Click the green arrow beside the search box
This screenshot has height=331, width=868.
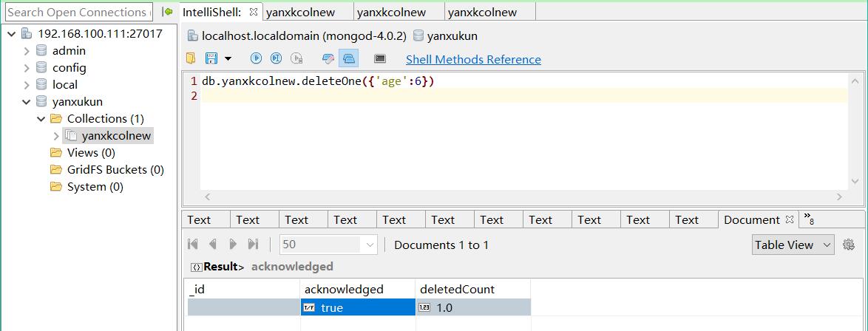tap(166, 12)
